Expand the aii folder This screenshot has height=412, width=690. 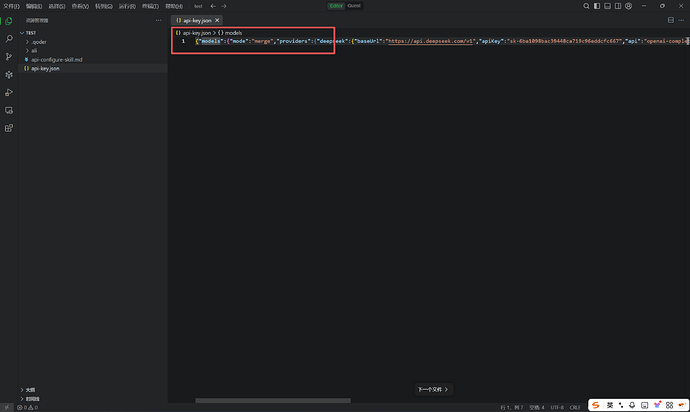(34, 51)
